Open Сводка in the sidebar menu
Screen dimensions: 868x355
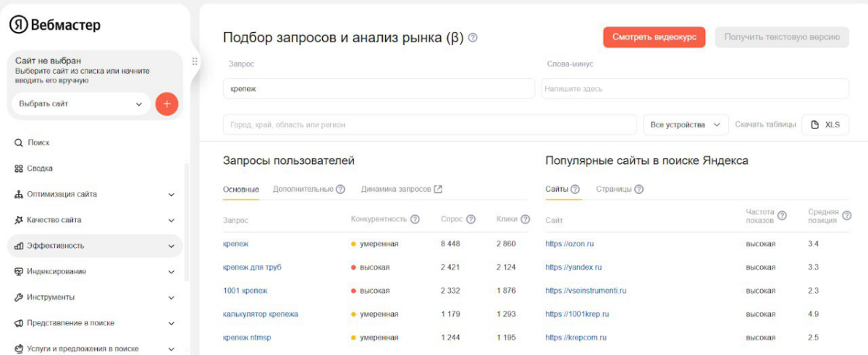point(40,168)
